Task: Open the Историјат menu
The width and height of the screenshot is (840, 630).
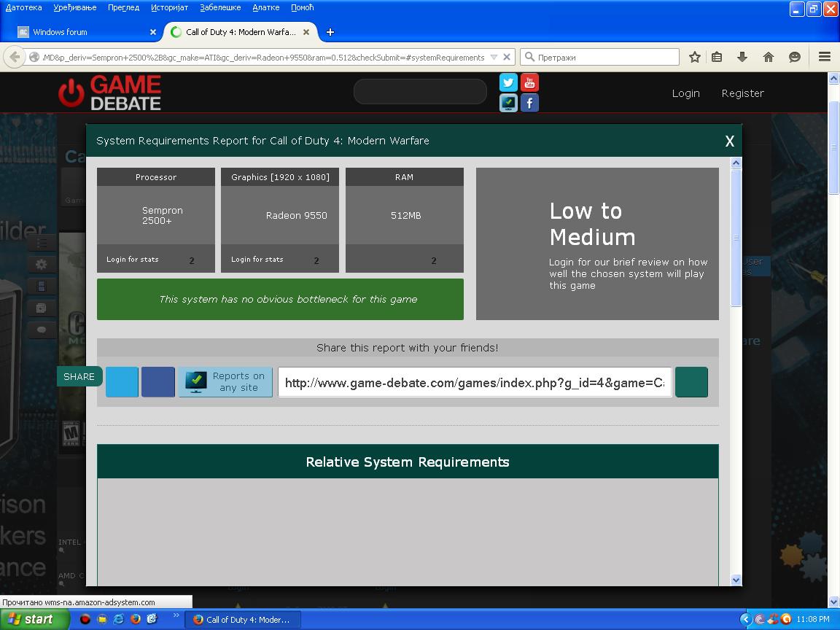Action: 169,7
